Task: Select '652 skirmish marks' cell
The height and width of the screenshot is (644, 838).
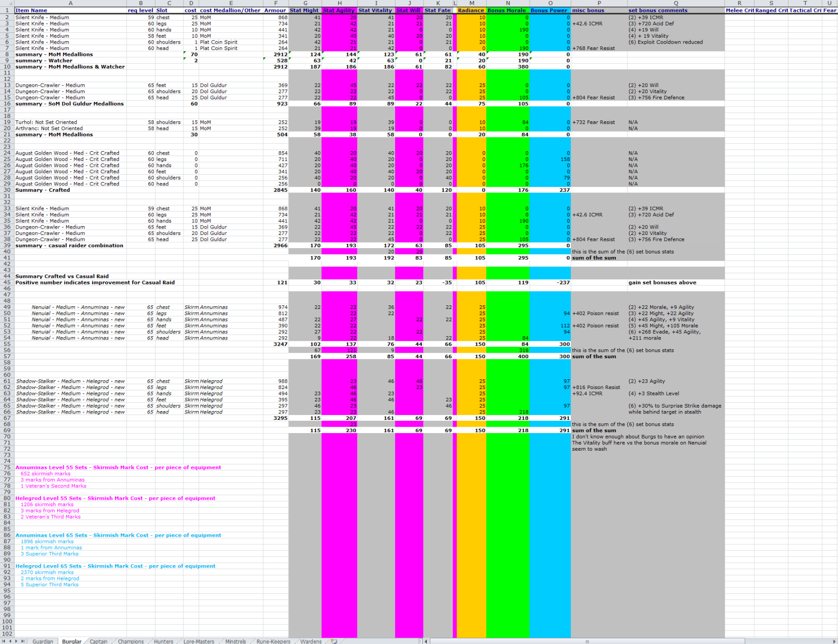Action: coord(70,474)
